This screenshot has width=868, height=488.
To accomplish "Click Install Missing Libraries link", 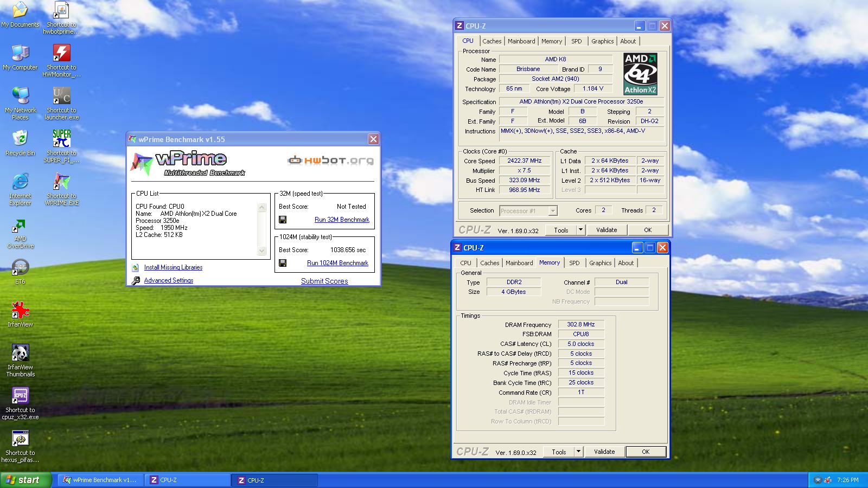I will click(173, 267).
